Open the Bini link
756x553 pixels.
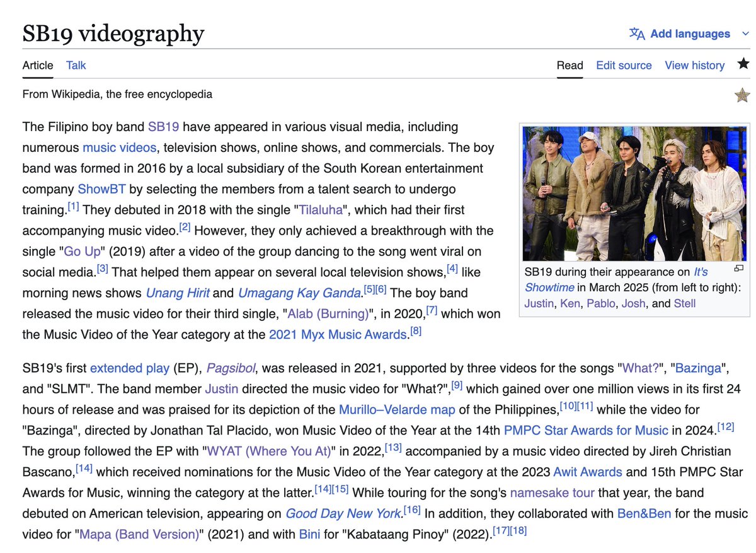coord(310,535)
